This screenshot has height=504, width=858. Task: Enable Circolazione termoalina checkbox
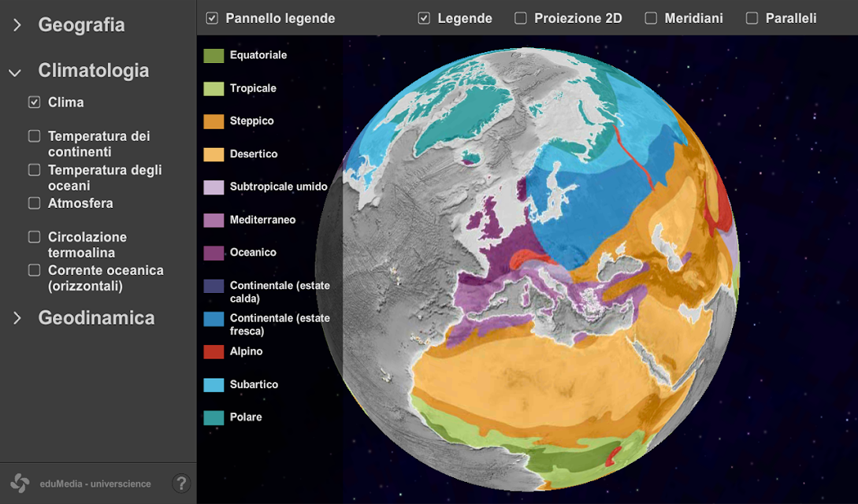[x=34, y=237]
